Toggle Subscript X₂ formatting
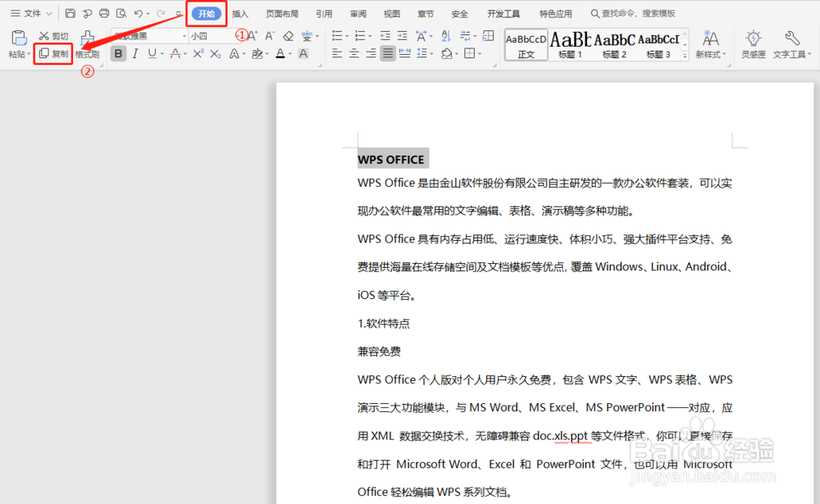 [216, 54]
